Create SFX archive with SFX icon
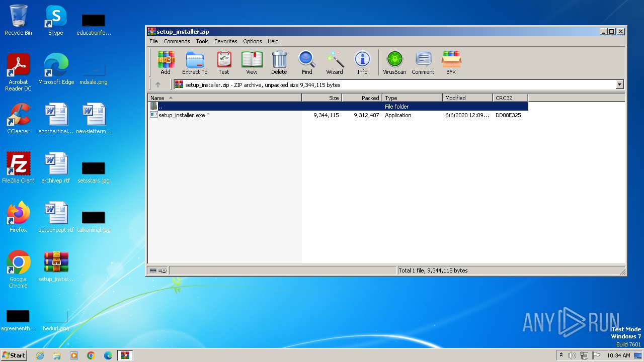Viewport: 644px width, 362px height. (451, 63)
